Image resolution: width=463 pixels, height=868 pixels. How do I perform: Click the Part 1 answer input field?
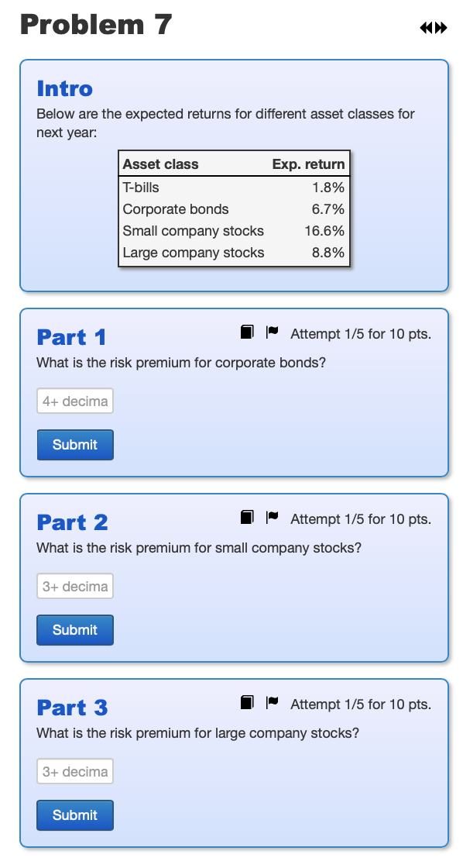pos(74,401)
